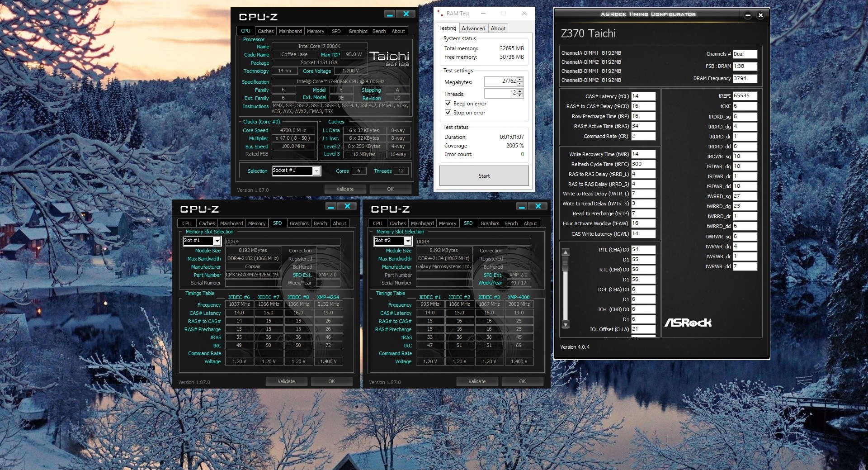Close the ASRock Timing Configurator window
Image resolution: width=868 pixels, height=470 pixels.
760,15
